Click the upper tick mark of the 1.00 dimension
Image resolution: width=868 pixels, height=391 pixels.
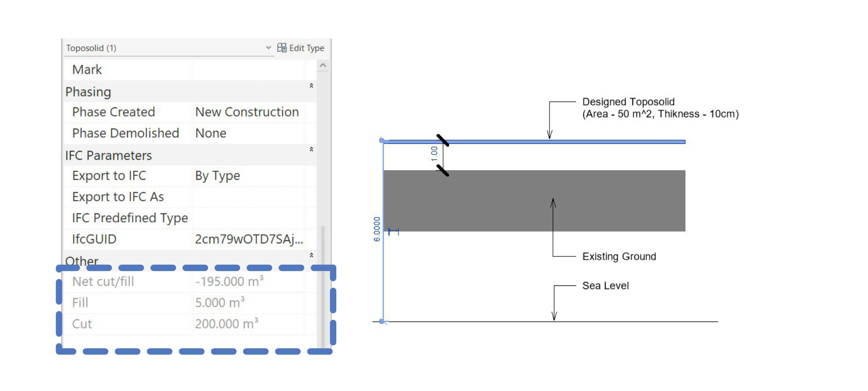point(442,140)
